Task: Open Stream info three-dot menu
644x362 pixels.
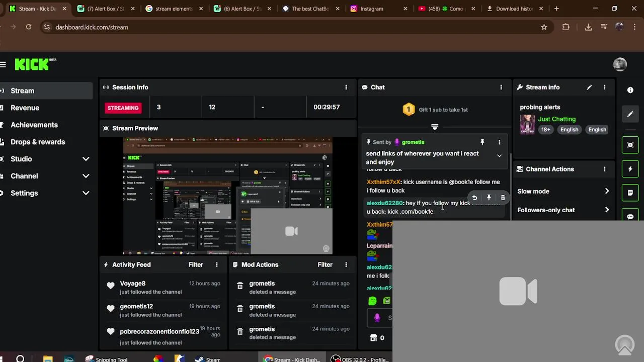Action: [x=605, y=87]
